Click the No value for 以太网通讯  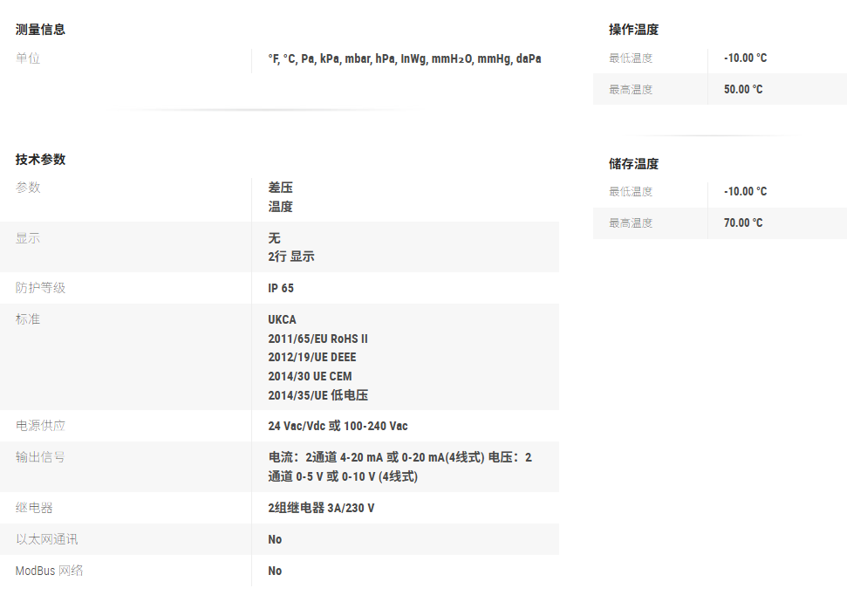click(x=275, y=539)
